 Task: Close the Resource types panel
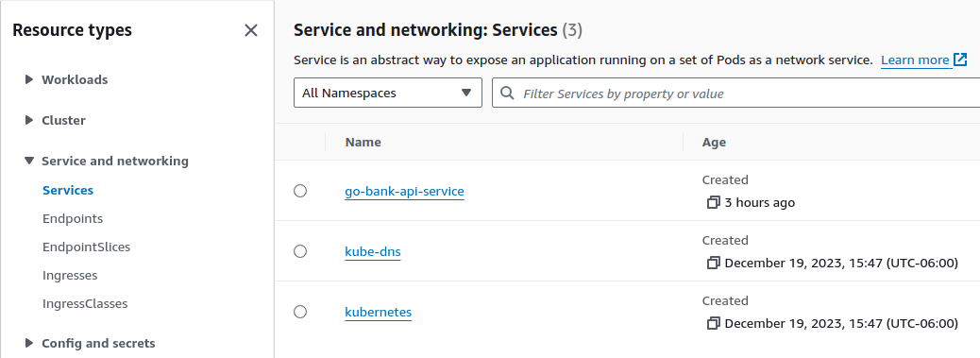click(251, 30)
